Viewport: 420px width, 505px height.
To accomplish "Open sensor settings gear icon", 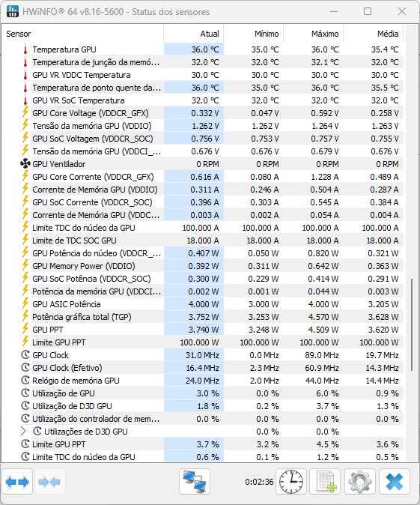I will 360,482.
